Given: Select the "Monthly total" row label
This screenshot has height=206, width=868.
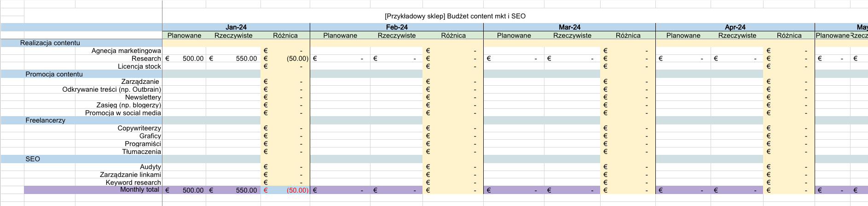Looking at the screenshot, I should point(139,190).
